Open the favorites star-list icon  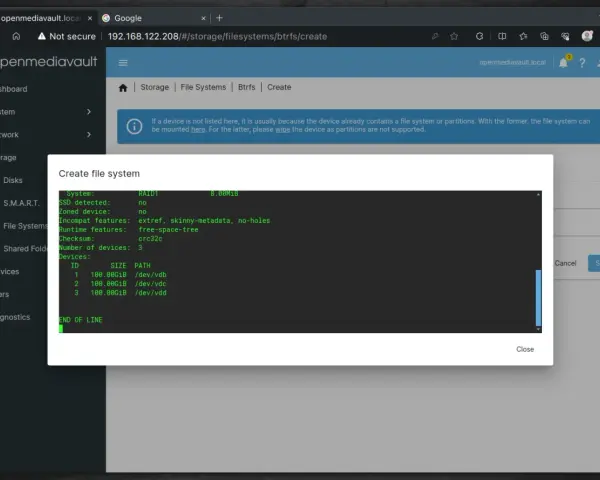523,36
